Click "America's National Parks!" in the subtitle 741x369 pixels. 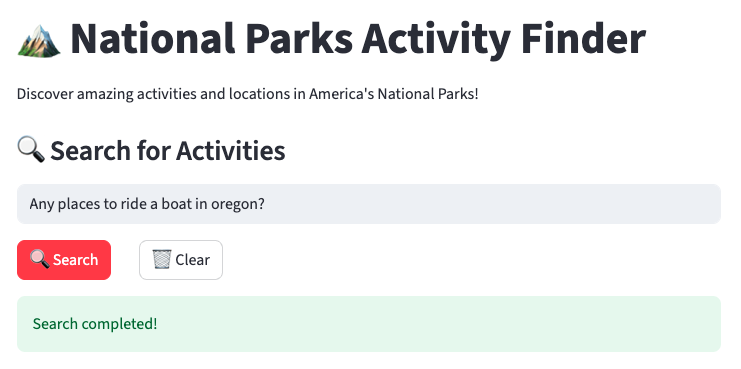[394, 94]
